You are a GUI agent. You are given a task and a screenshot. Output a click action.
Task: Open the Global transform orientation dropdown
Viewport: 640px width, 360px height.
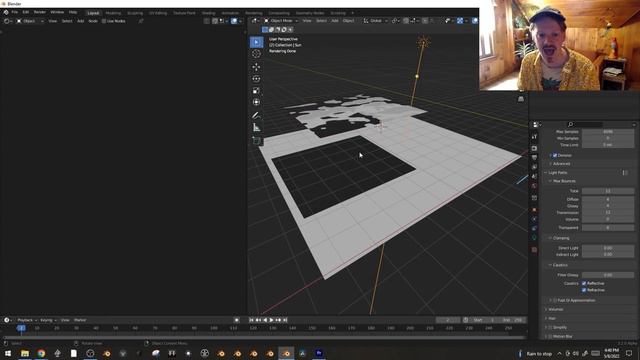(375, 21)
